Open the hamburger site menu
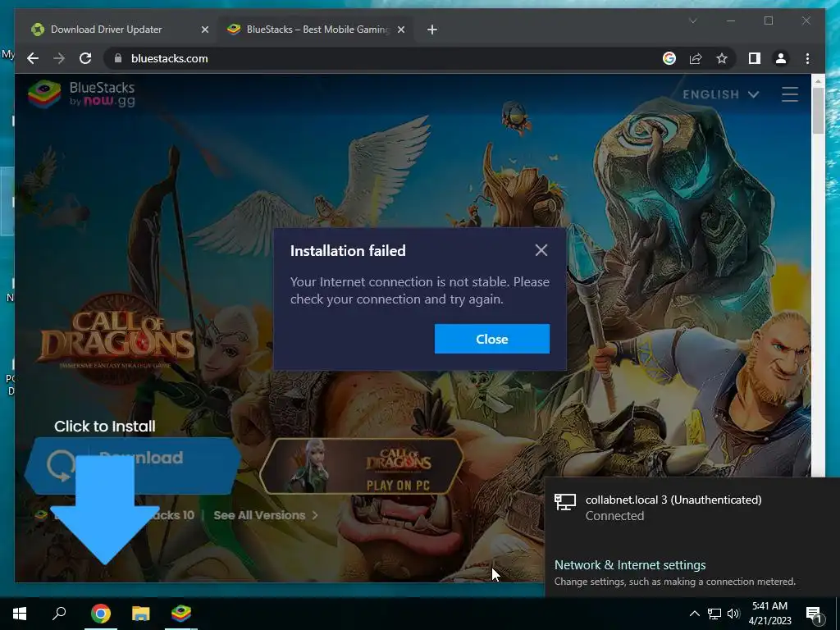Screen dimensions: 840x630 (790, 94)
